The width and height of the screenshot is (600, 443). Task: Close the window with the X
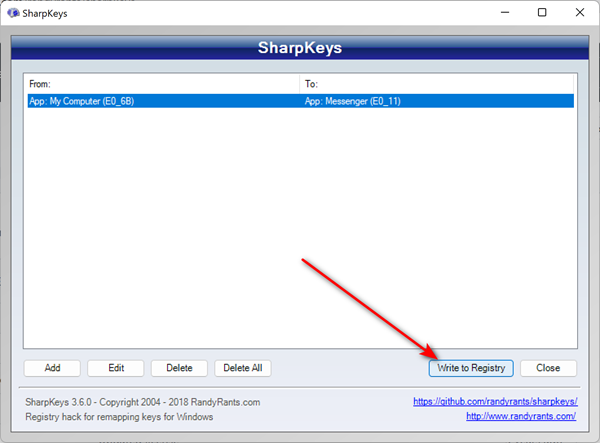pyautogui.click(x=580, y=13)
